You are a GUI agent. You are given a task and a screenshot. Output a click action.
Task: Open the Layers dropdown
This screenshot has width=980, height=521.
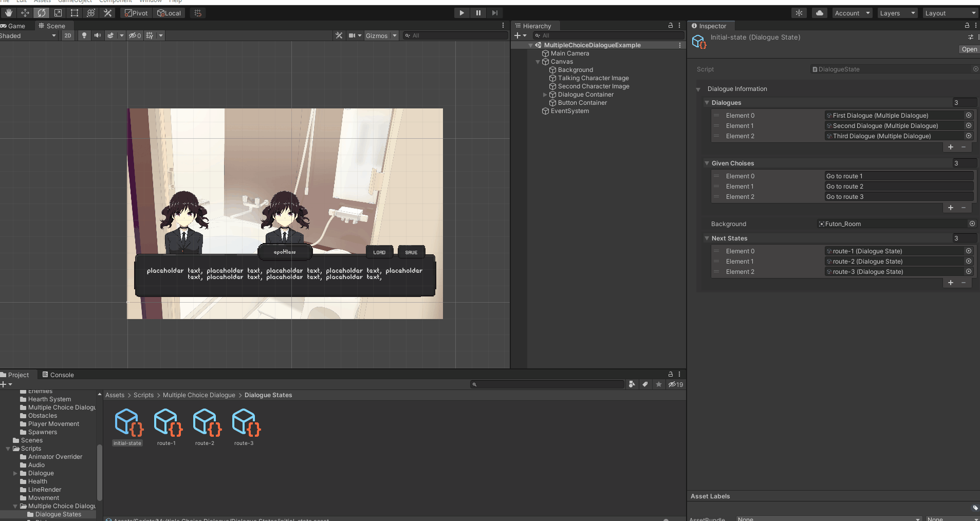[897, 13]
